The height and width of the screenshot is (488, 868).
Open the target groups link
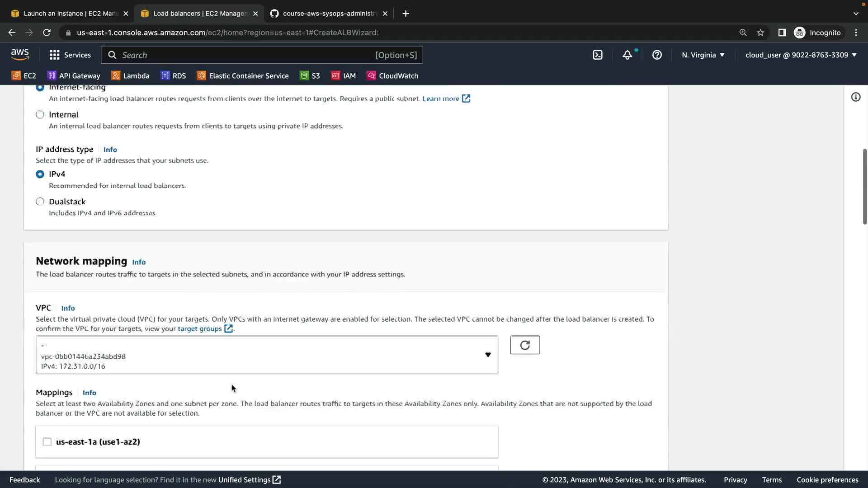pyautogui.click(x=200, y=328)
